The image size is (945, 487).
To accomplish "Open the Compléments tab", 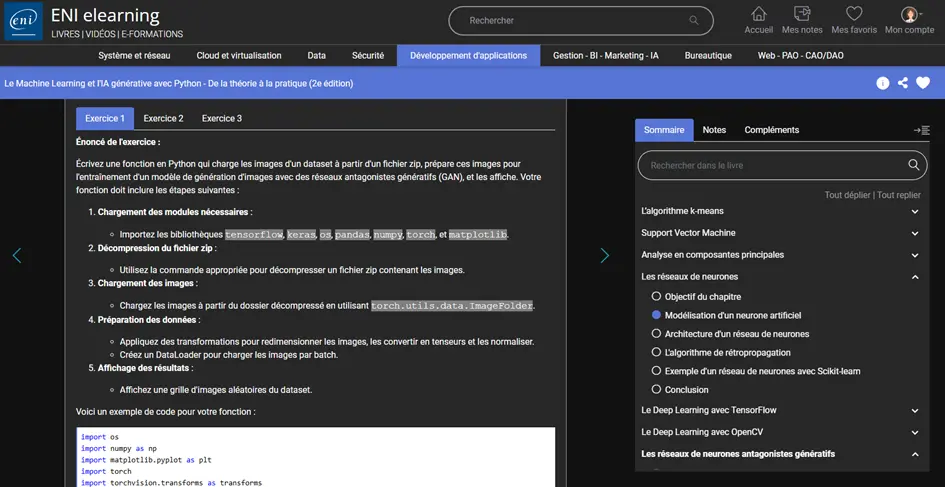I will [771, 130].
